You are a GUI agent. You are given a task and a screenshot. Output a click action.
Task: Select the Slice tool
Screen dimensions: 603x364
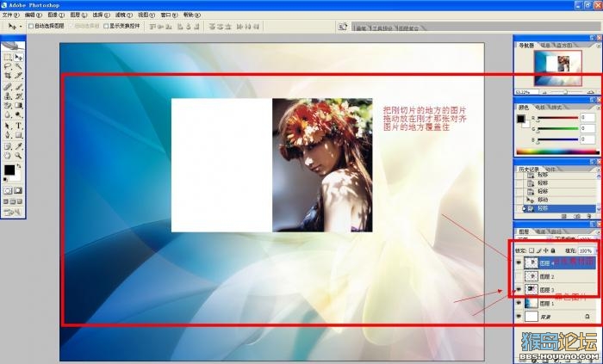pyautogui.click(x=18, y=76)
